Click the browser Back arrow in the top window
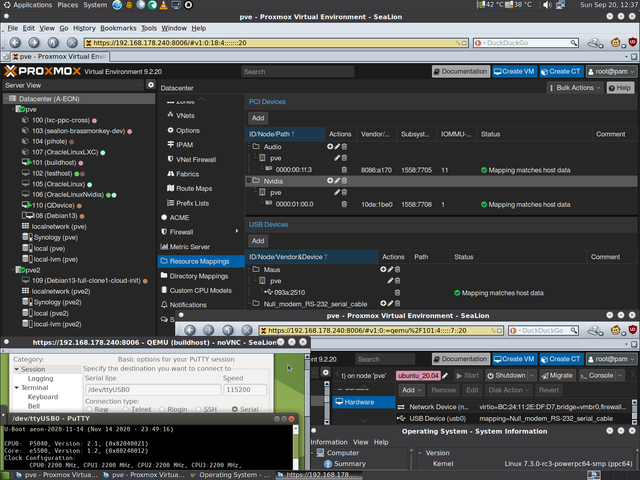The width and height of the screenshot is (640, 480). tap(15, 42)
